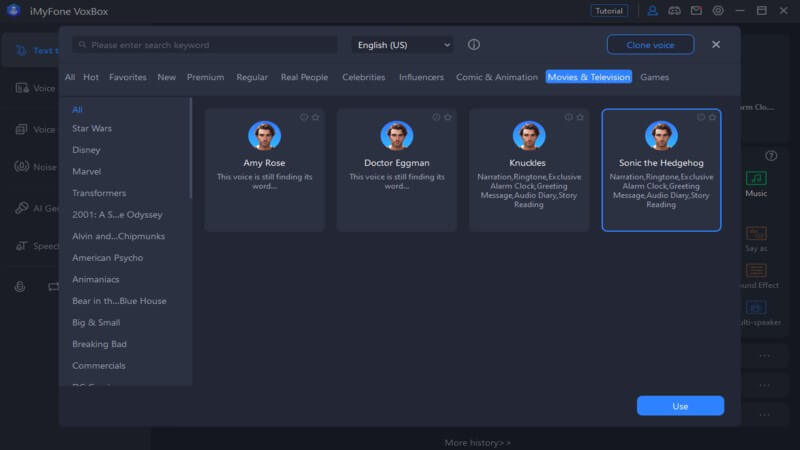The image size is (800, 450).
Task: Click info icon on Knuckles card
Action: point(568,117)
